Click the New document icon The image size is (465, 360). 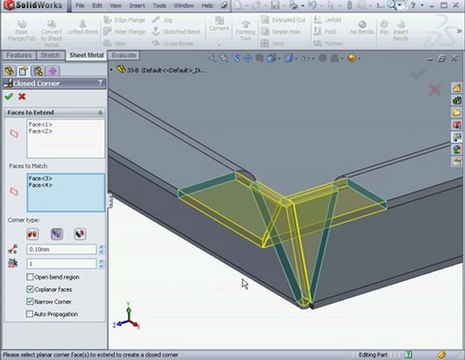point(237,5)
